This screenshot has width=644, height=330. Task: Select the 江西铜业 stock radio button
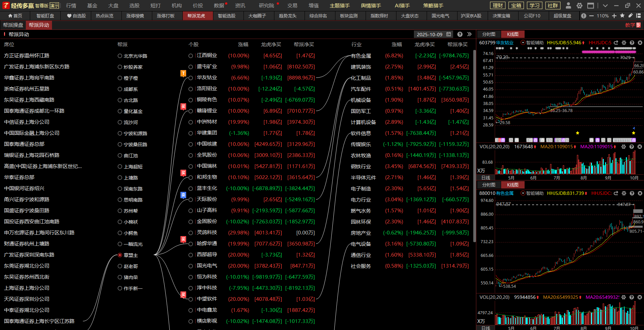(x=191, y=56)
